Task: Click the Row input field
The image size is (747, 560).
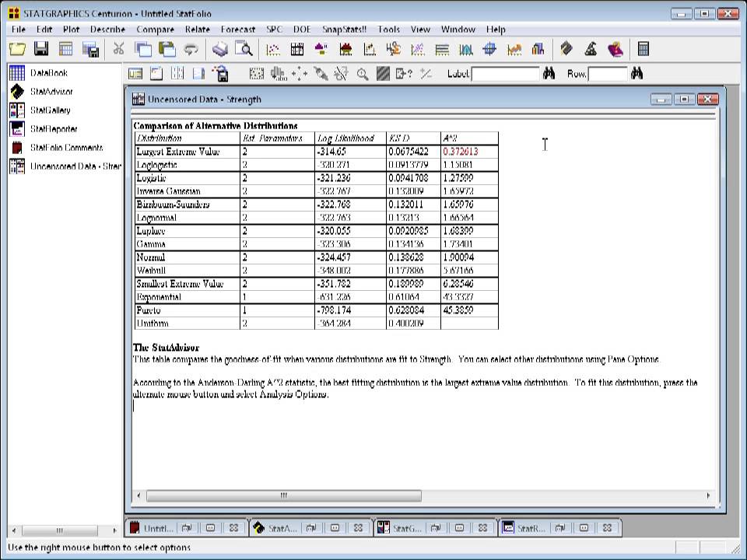Action: (x=608, y=74)
